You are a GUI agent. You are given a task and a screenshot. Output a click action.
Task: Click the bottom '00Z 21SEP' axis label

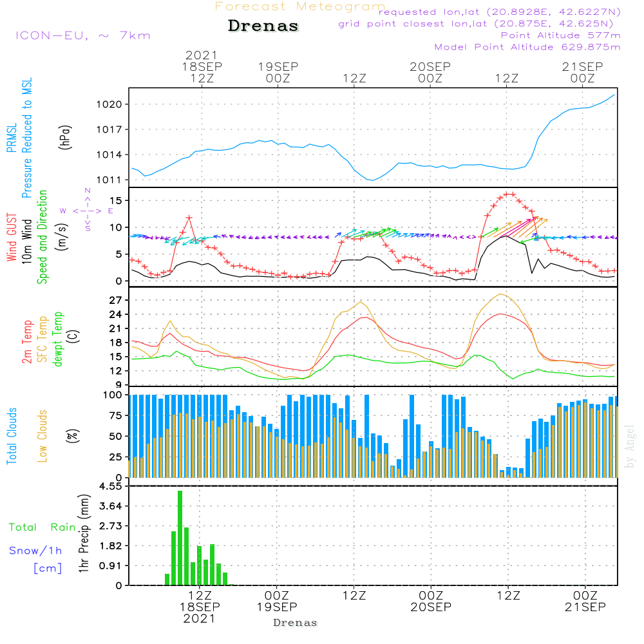pyautogui.click(x=585, y=601)
